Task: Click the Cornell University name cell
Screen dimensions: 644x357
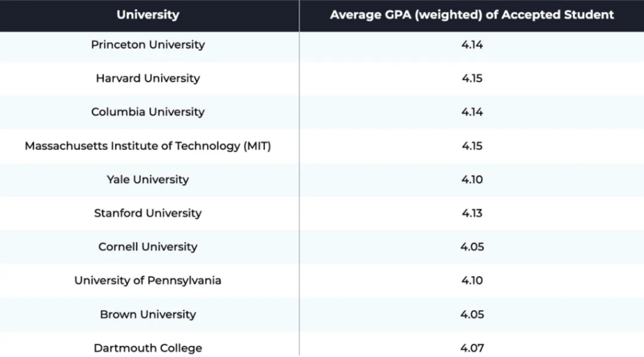Action: coord(148,247)
